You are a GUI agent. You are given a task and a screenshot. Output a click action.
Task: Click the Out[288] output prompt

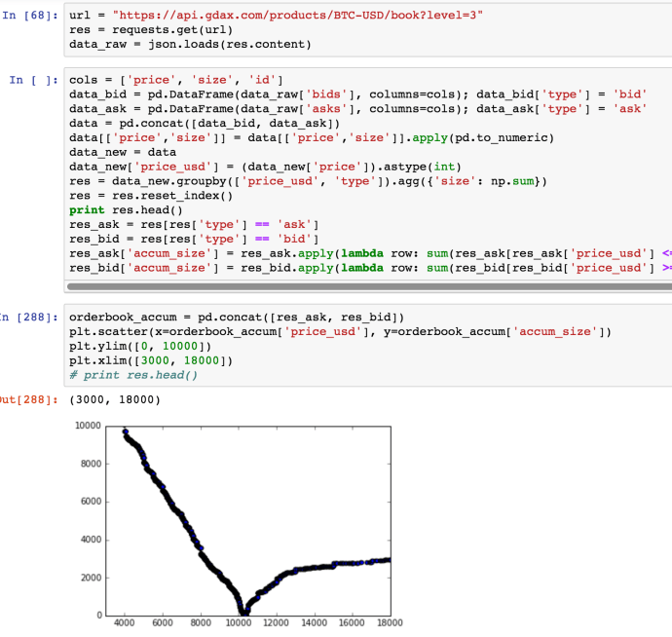pyautogui.click(x=29, y=399)
